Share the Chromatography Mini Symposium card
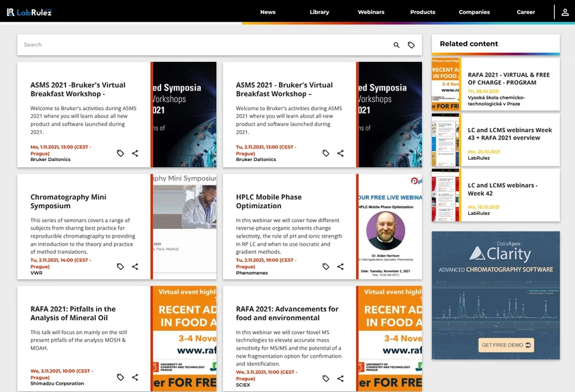This screenshot has width=575, height=392. 135,266
